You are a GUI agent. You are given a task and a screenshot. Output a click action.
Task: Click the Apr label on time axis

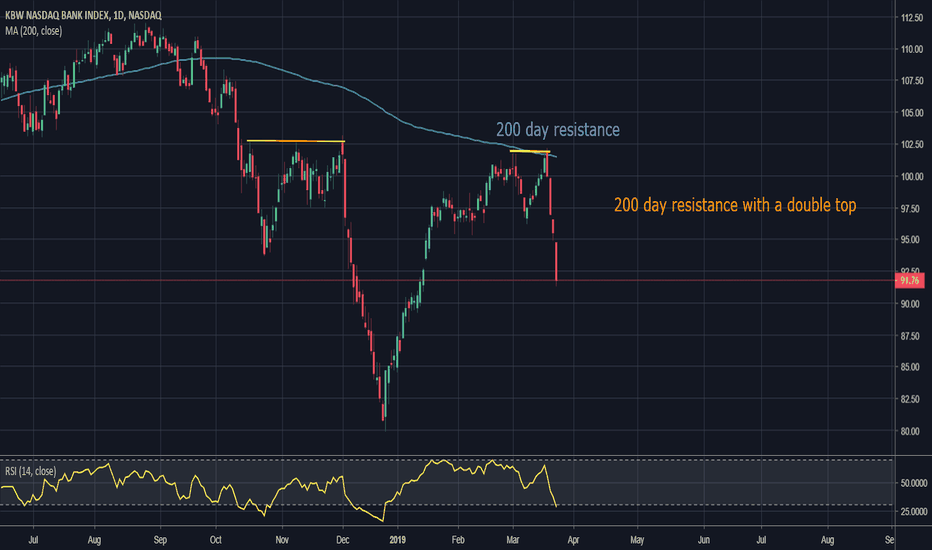(573, 540)
